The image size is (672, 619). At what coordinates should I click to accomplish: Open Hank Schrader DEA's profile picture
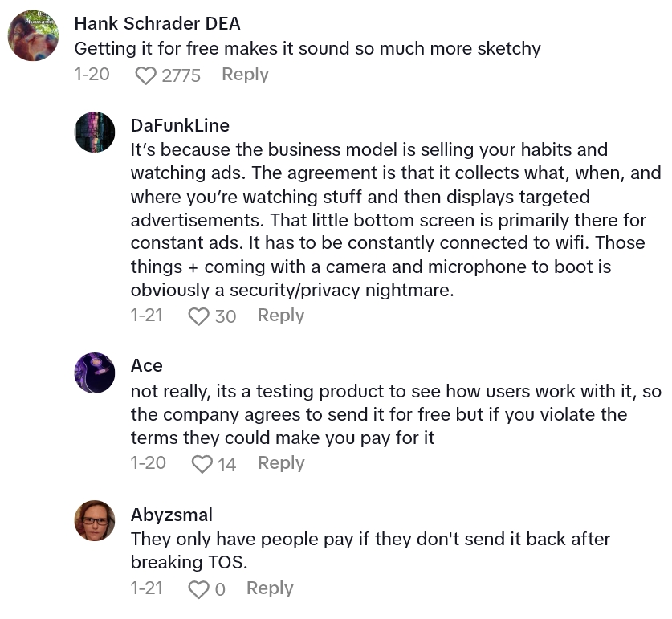[33, 36]
